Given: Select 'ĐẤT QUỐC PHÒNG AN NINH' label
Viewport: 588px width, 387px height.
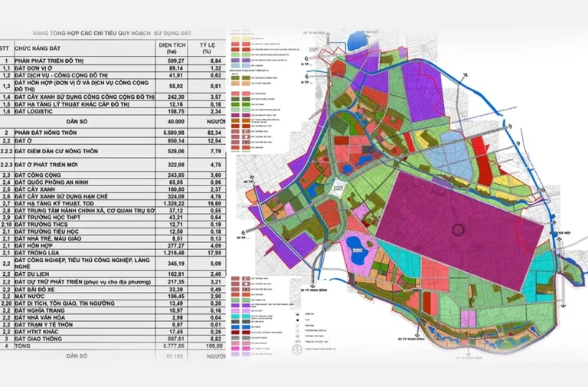Looking at the screenshot, I should (x=52, y=182).
